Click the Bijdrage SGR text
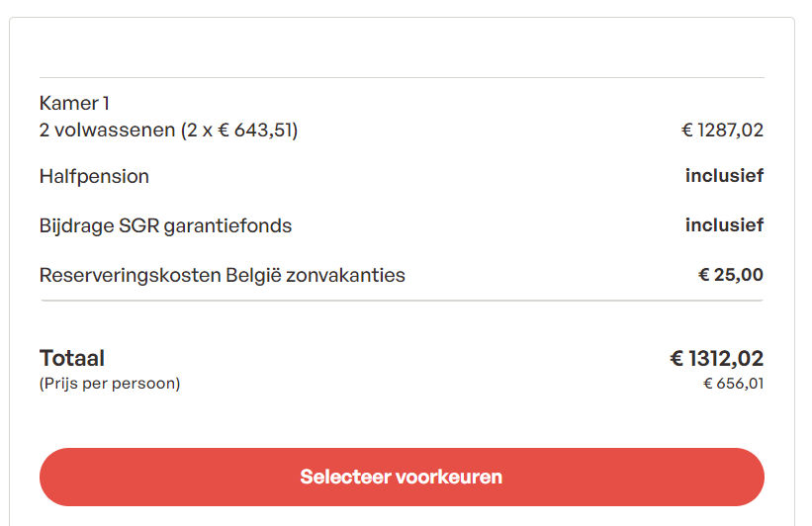The image size is (812, 526). (x=100, y=225)
